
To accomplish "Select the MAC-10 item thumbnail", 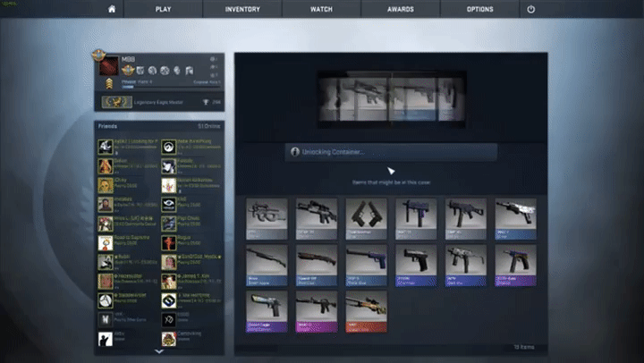I will (x=416, y=219).
